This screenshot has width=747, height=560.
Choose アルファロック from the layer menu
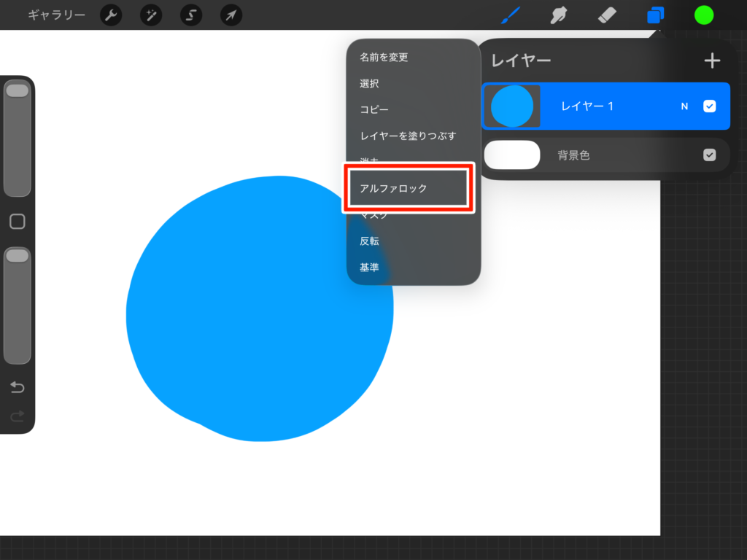(x=409, y=188)
